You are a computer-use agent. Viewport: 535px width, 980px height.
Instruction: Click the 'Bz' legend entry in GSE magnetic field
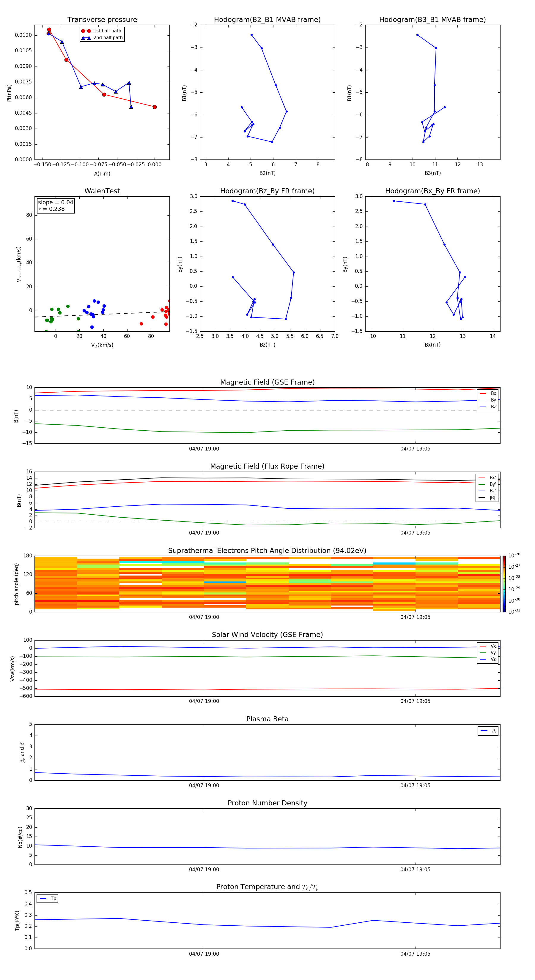(488, 407)
